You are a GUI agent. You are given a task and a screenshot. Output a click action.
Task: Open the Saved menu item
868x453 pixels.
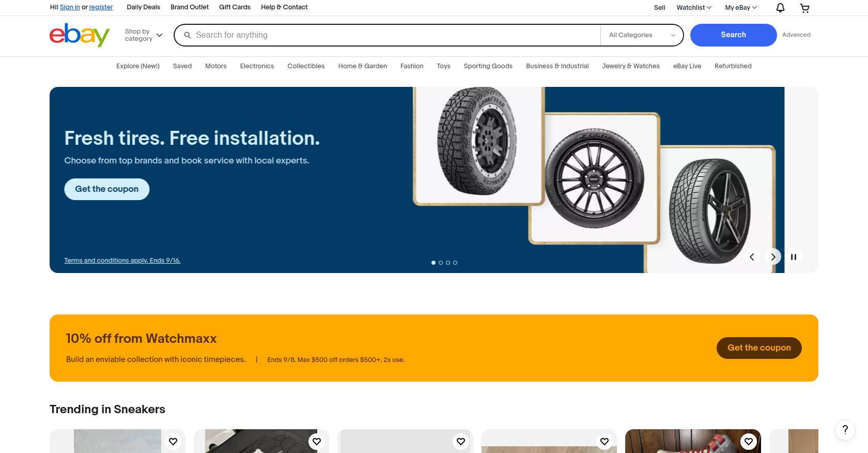point(182,66)
